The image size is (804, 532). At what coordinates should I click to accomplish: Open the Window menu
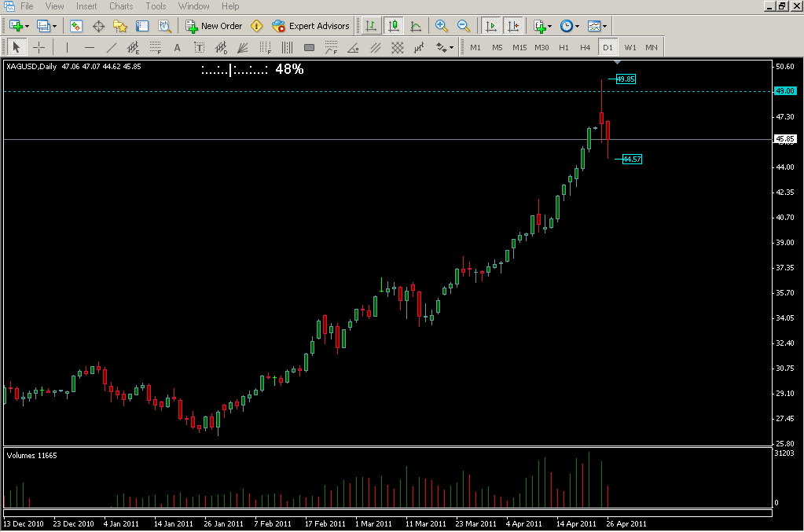[194, 6]
